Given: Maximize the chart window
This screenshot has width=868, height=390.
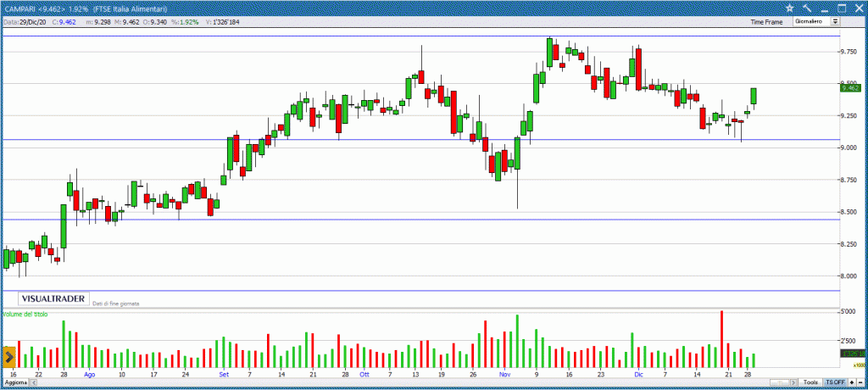Looking at the screenshot, I should pyautogui.click(x=842, y=8).
